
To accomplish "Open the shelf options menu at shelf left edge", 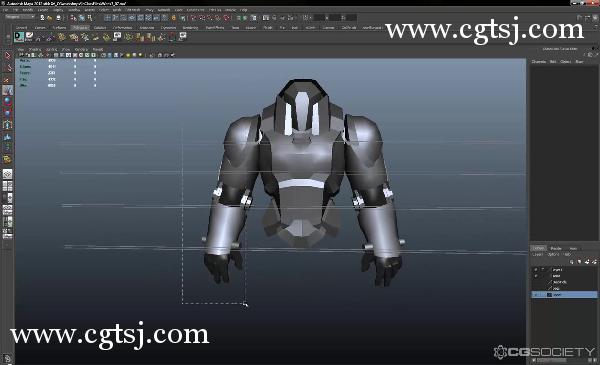I will click(x=8, y=37).
